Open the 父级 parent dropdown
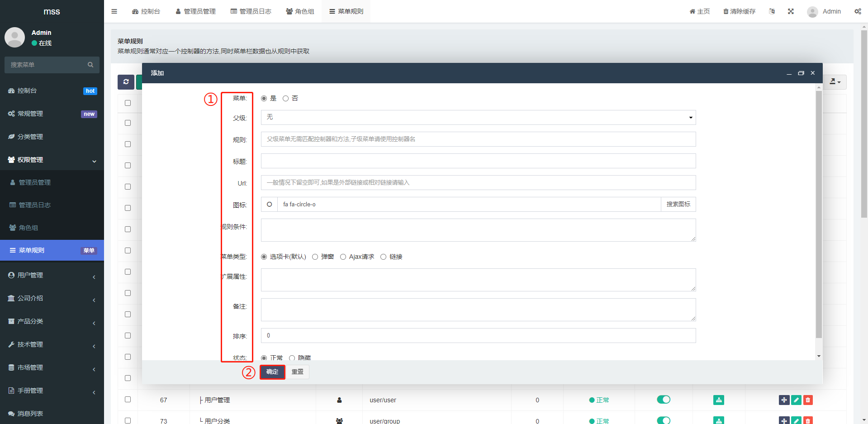 tap(478, 118)
